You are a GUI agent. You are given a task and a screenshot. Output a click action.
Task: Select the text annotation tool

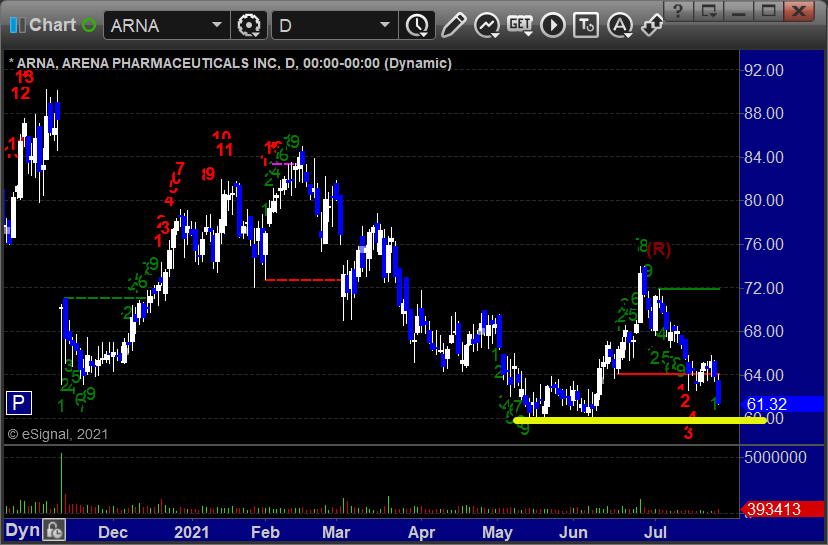point(586,25)
